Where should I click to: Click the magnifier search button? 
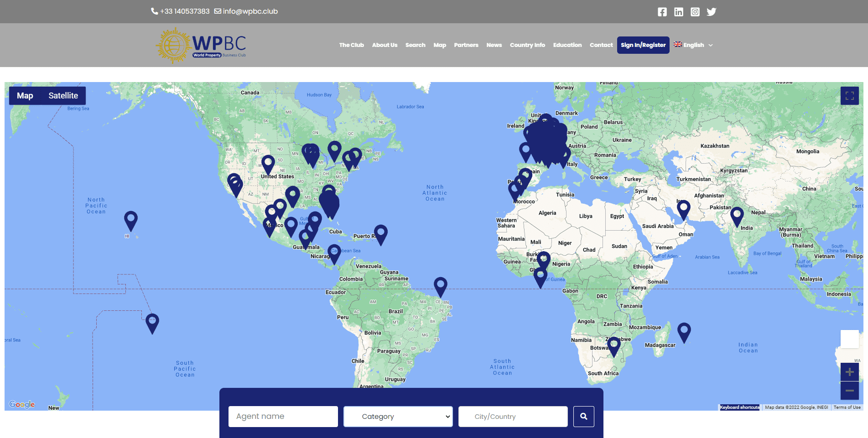pos(583,416)
